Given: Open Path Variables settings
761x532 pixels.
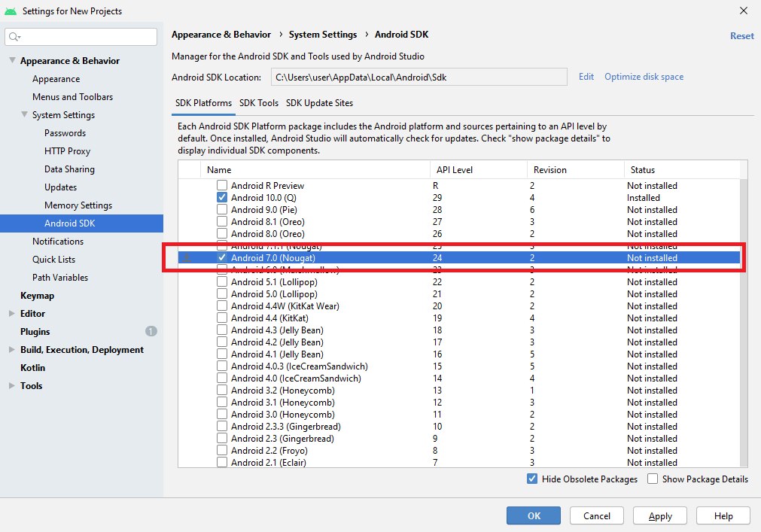Looking at the screenshot, I should [x=60, y=278].
